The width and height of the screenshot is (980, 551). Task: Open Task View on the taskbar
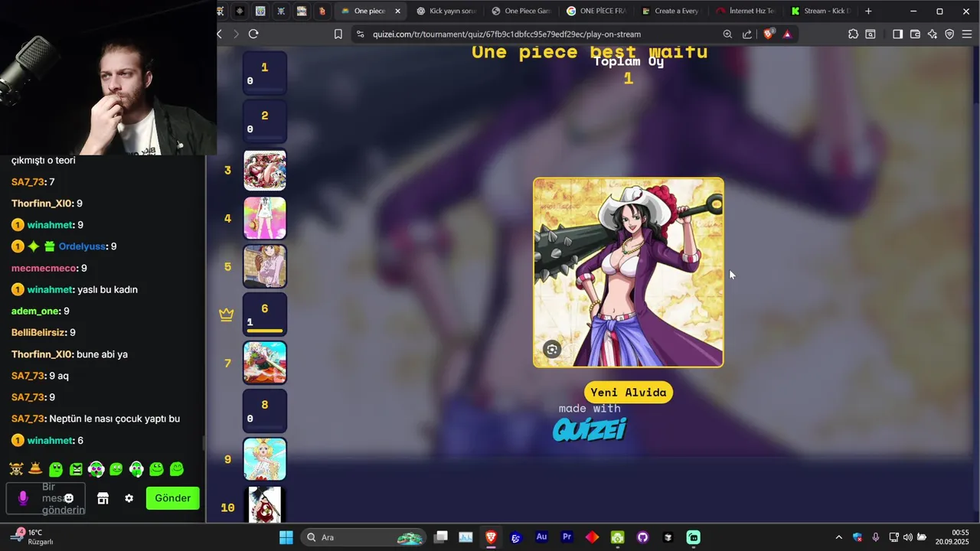[x=440, y=537]
